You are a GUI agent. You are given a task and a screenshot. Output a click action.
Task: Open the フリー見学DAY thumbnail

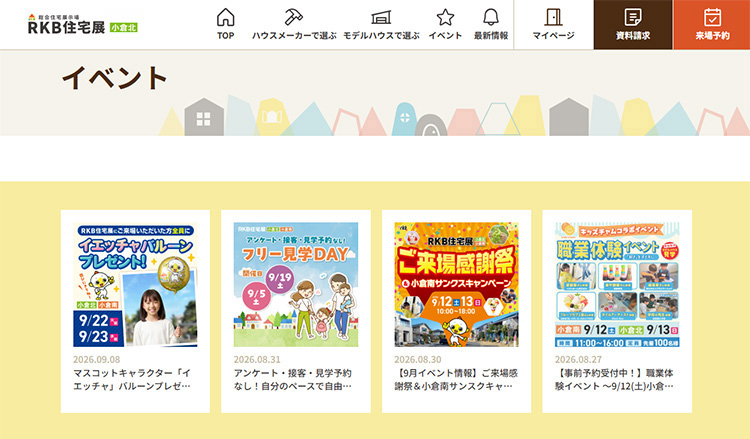tap(296, 285)
